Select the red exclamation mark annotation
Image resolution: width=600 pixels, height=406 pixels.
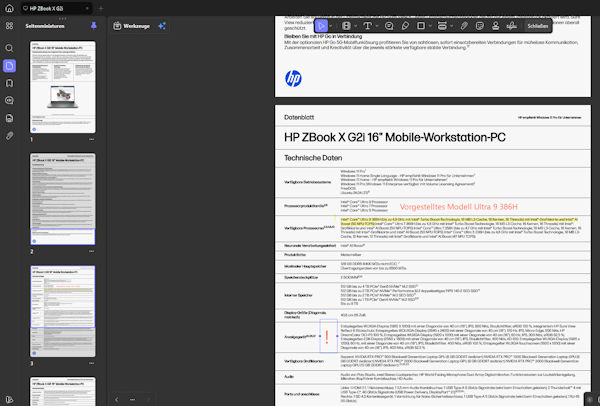327,336
